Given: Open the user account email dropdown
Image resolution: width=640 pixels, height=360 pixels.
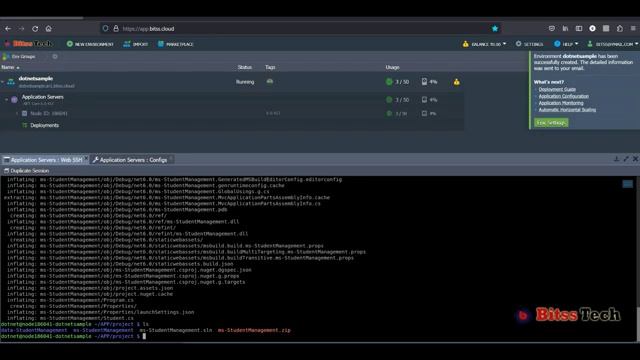Looking at the screenshot, I should click(x=613, y=44).
